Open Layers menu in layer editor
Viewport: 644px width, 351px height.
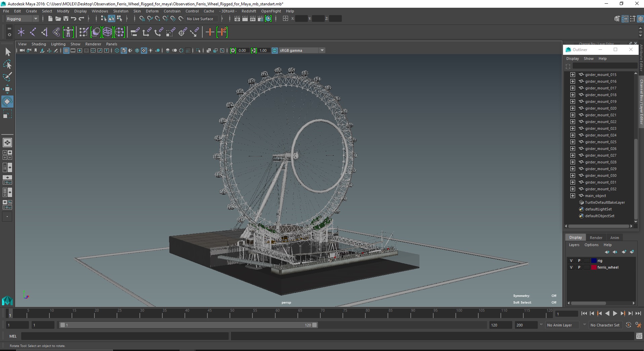coord(574,245)
